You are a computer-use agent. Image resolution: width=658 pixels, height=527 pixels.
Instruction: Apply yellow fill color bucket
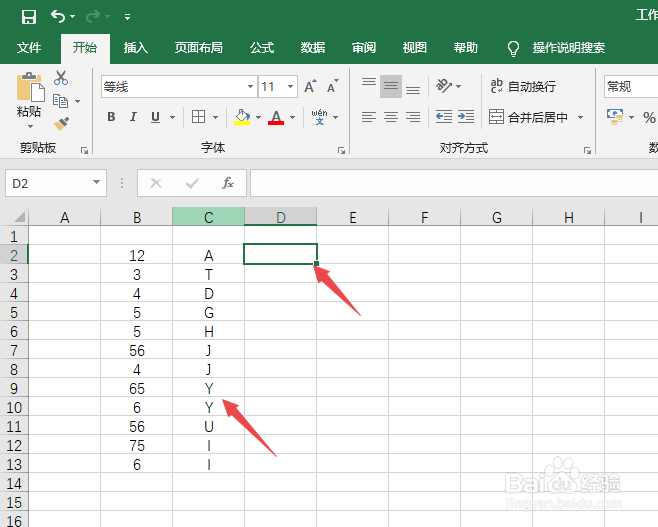coord(242,117)
